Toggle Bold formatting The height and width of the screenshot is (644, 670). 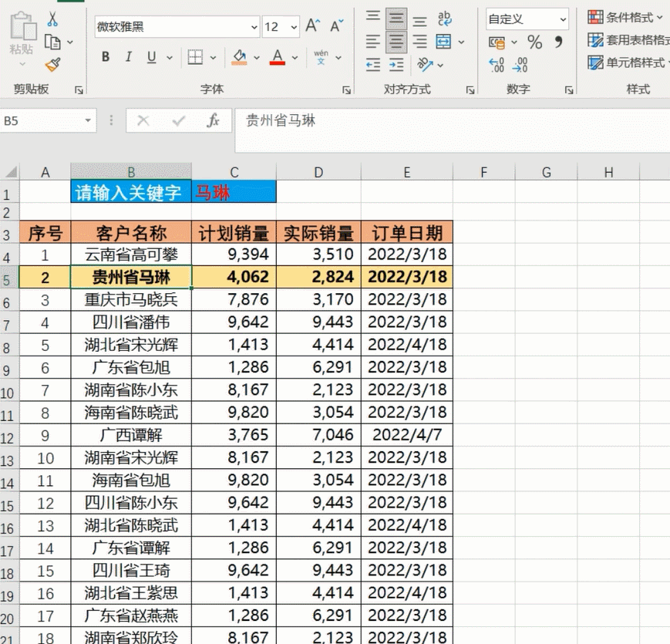point(106,57)
